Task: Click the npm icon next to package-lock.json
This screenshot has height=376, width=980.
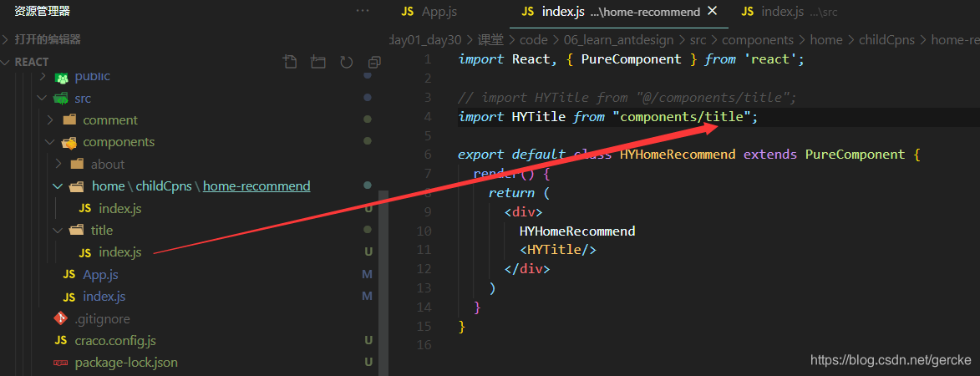Action: 61,363
